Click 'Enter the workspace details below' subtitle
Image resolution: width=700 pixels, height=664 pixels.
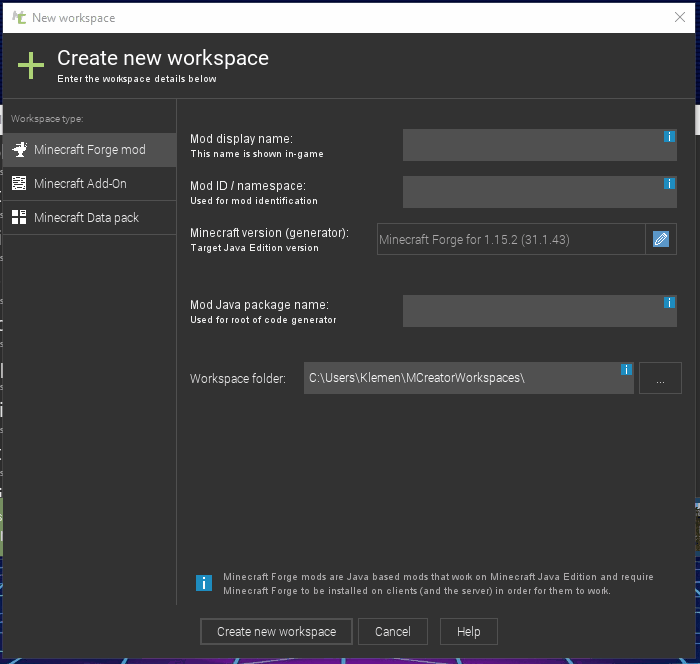137,79
